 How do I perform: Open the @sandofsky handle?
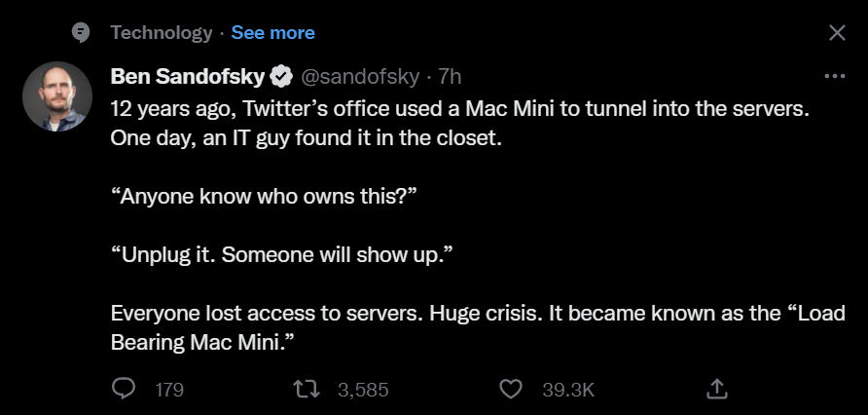click(362, 76)
